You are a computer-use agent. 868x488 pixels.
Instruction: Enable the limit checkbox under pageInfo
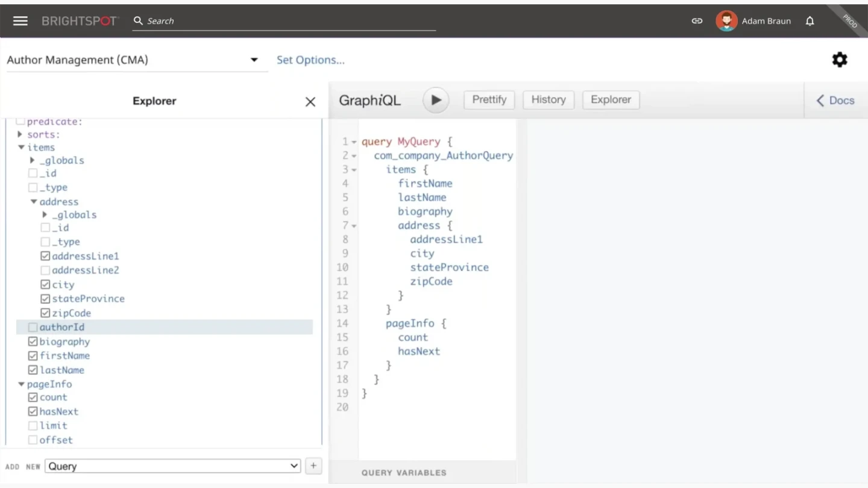[x=33, y=425]
